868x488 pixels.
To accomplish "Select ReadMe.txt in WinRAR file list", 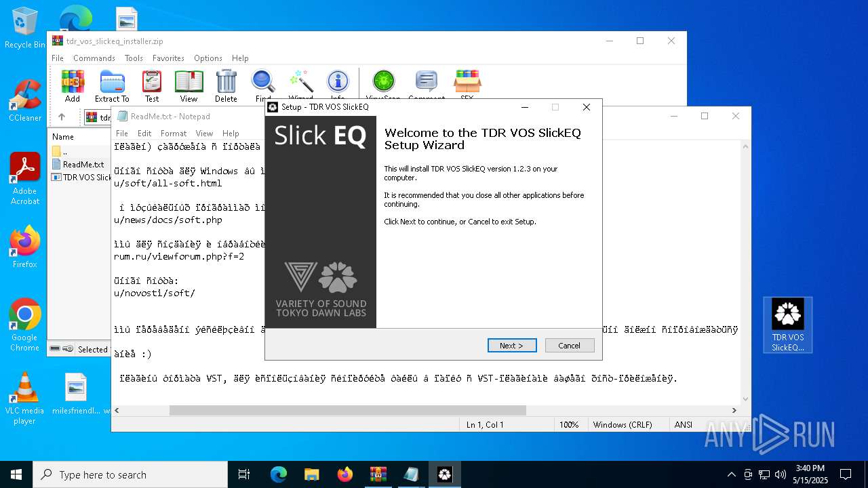I will click(x=78, y=164).
